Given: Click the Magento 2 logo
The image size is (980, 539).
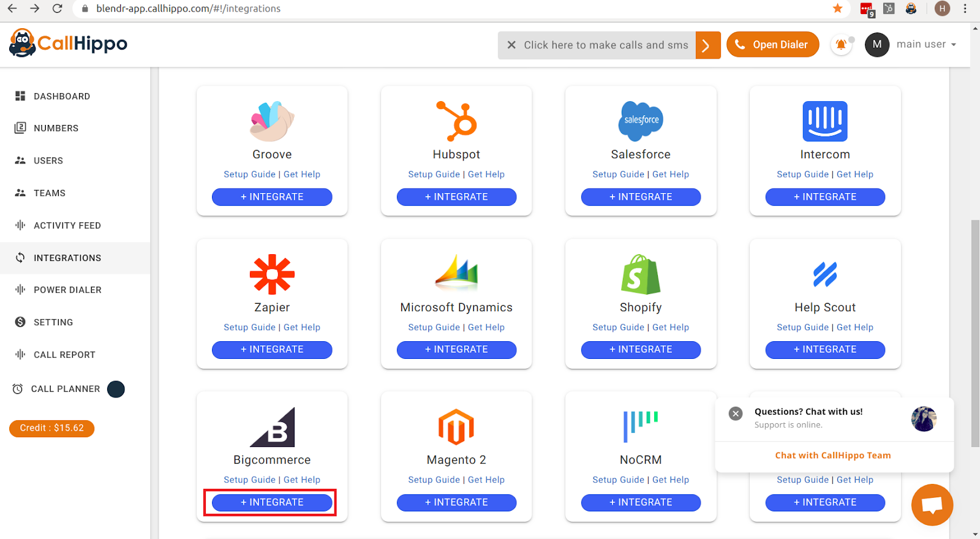Looking at the screenshot, I should [456, 427].
